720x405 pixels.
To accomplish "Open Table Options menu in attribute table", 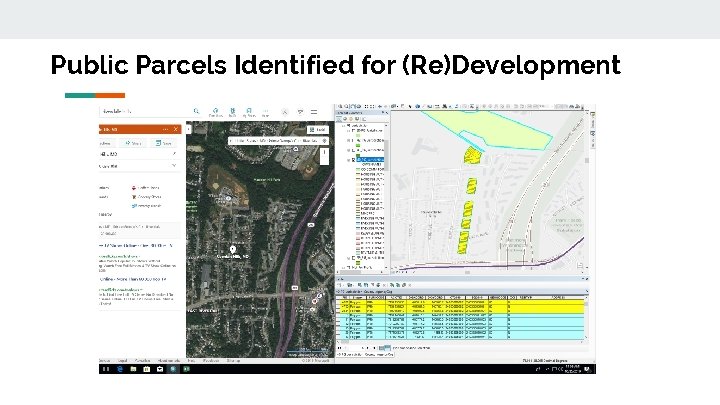I will click(x=340, y=285).
